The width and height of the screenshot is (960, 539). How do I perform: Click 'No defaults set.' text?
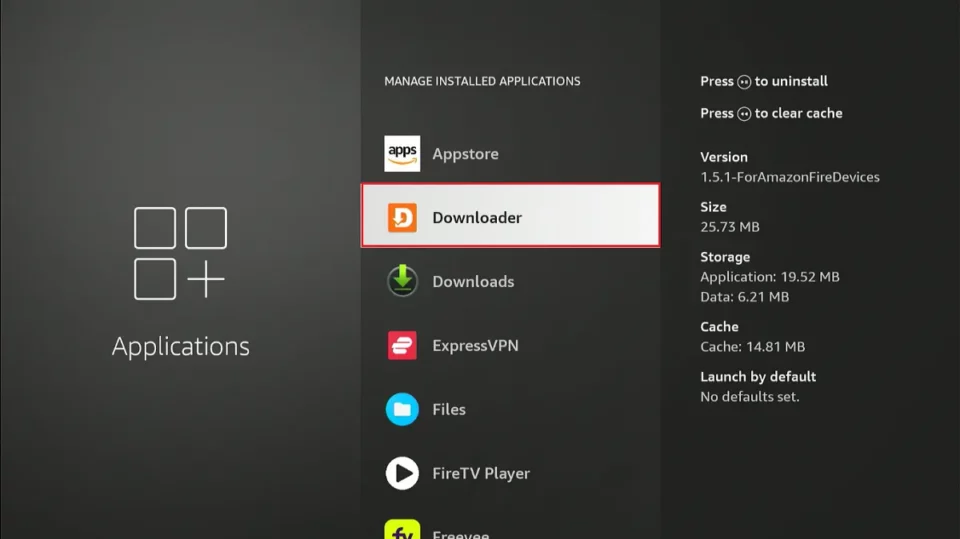pyautogui.click(x=749, y=397)
